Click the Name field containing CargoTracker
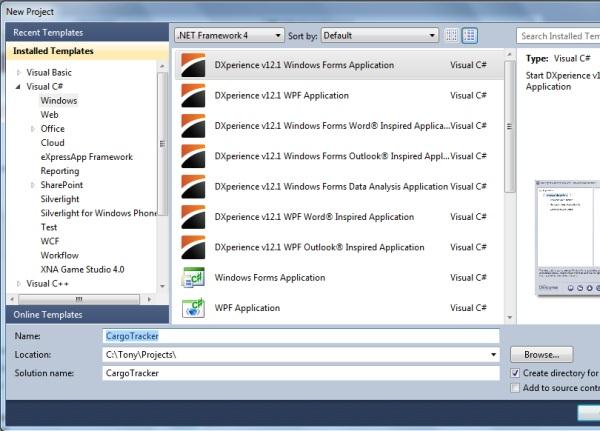600x431 pixels. click(x=301, y=336)
